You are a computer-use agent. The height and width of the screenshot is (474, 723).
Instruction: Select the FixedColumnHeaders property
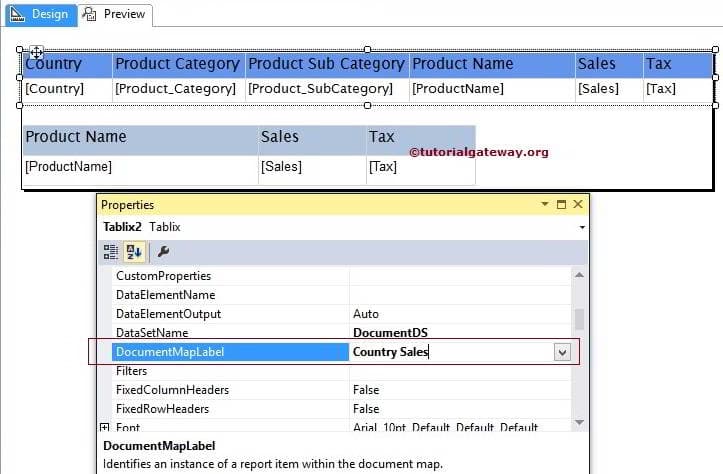coord(231,390)
